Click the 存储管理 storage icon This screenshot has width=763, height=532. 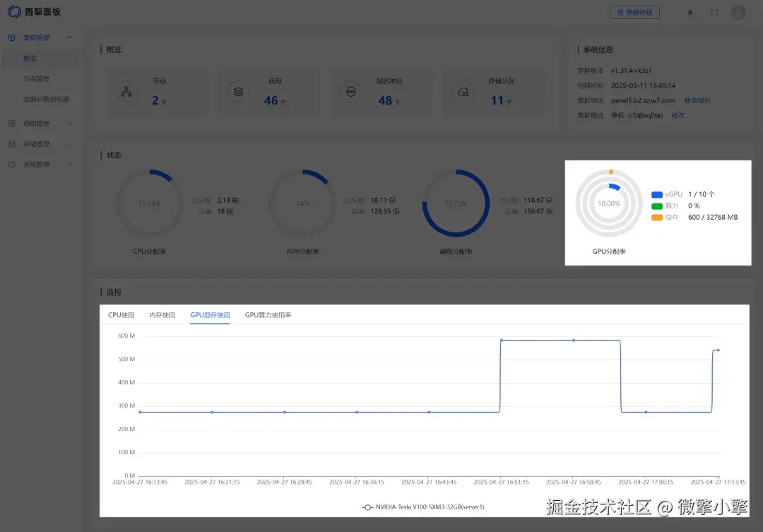[x=12, y=144]
